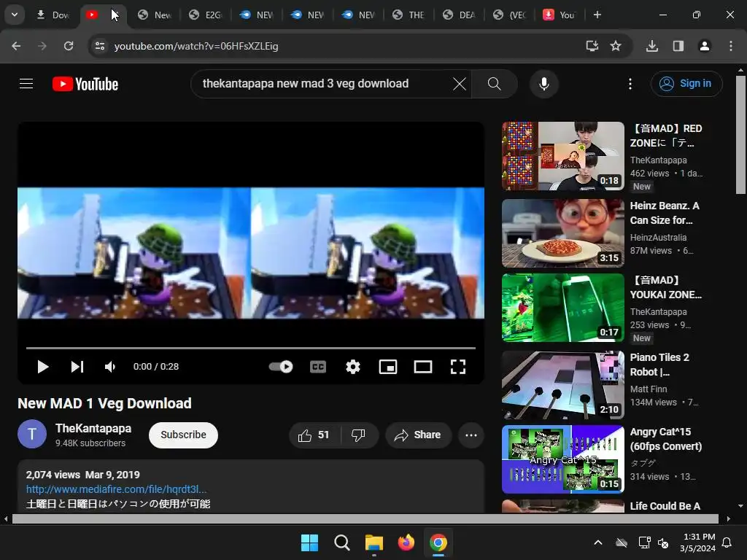Share the video
This screenshot has width=747, height=560.
click(418, 435)
